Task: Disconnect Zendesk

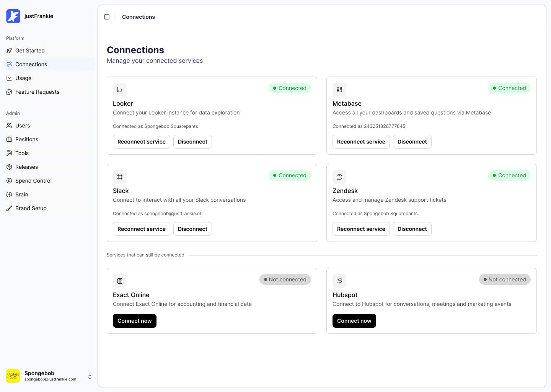Action: coord(412,229)
